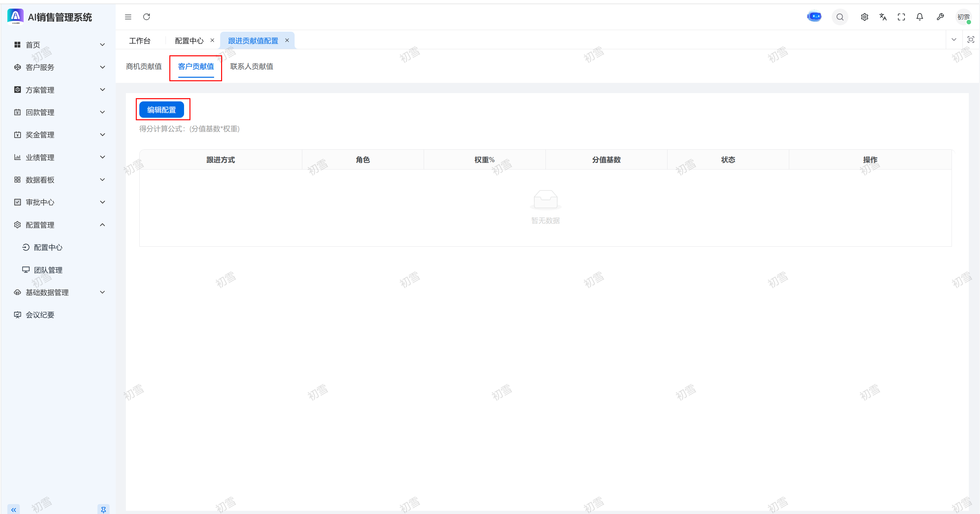The image size is (980, 514).
Task: Switch to the 商机贡献值 tab
Action: 144,67
